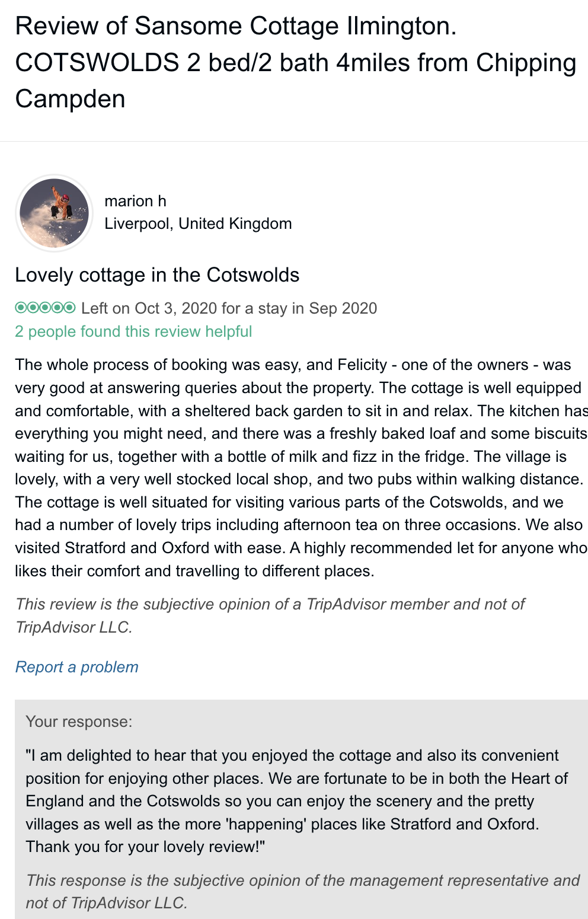588x919 pixels.
Task: Click the Liverpool, United Kingdom location text
Action: tap(198, 224)
